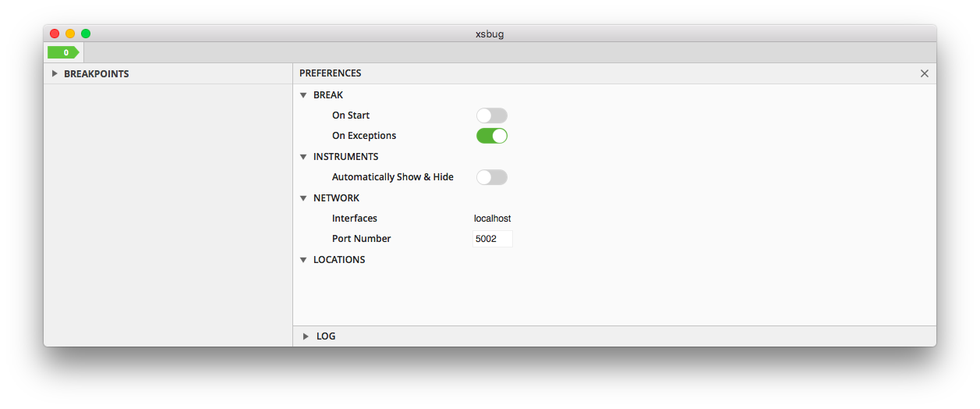Click the green full-screen window button
Screen dimensions: 980x409
(x=86, y=34)
